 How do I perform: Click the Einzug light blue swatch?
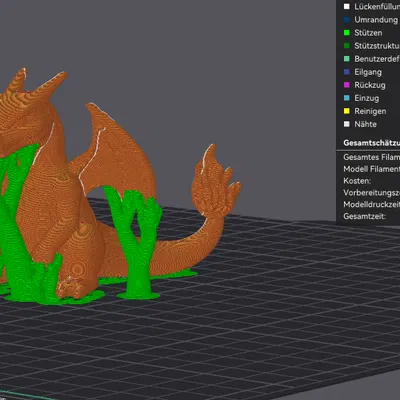point(347,98)
